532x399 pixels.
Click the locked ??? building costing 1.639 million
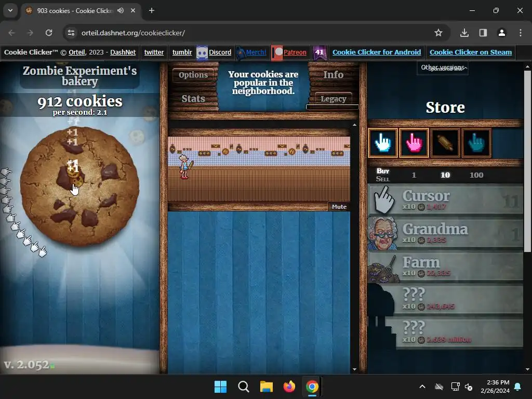pos(445,333)
